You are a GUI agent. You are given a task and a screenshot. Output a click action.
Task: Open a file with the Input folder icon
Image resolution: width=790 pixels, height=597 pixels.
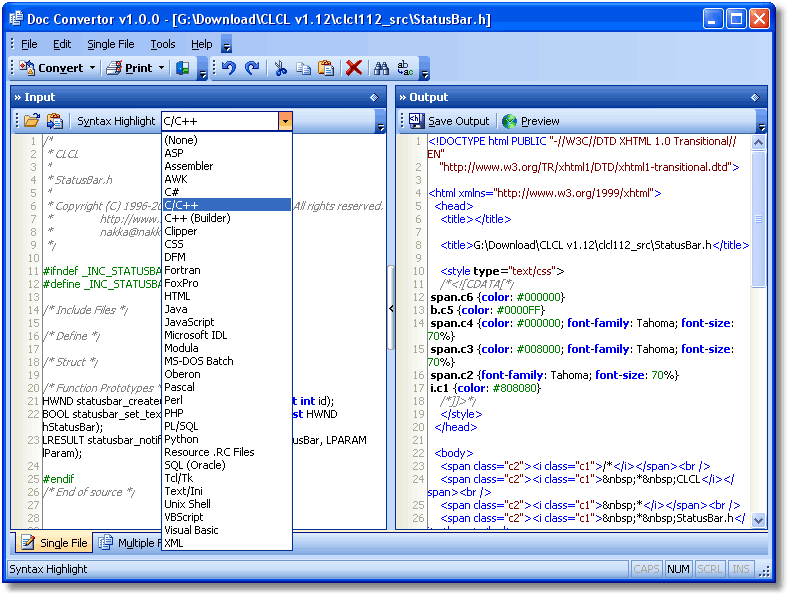(32, 121)
